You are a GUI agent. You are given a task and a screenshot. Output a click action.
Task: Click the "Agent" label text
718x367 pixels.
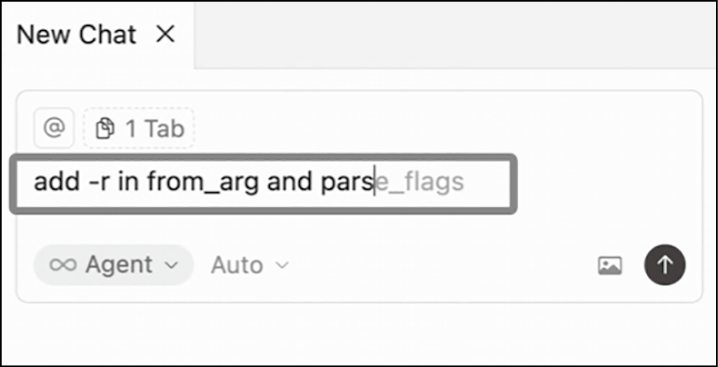click(119, 265)
